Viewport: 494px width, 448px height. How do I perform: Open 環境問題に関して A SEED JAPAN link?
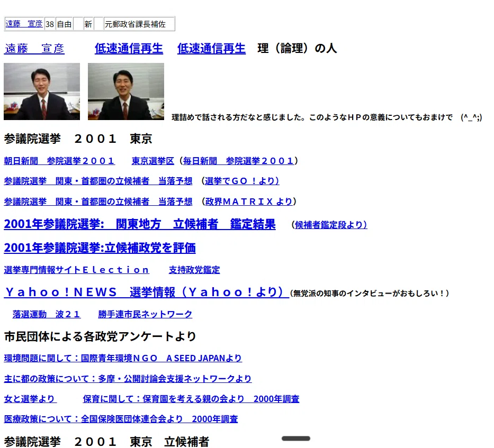123,358
